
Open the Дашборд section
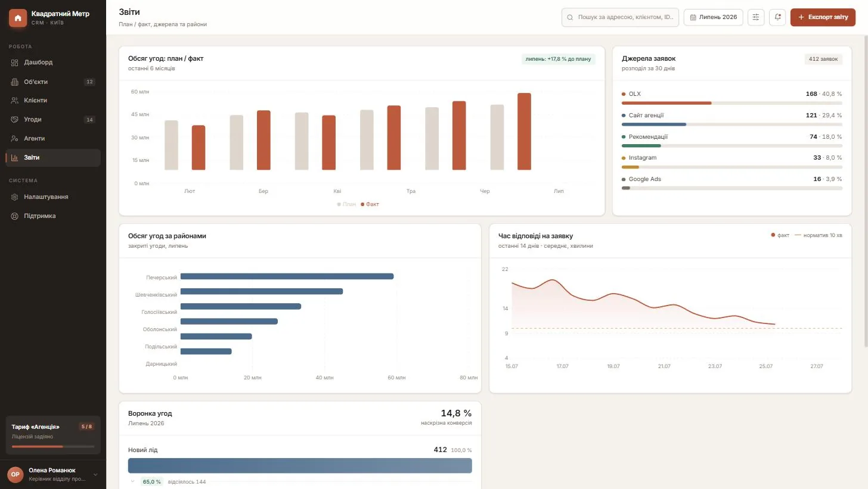click(x=52, y=63)
